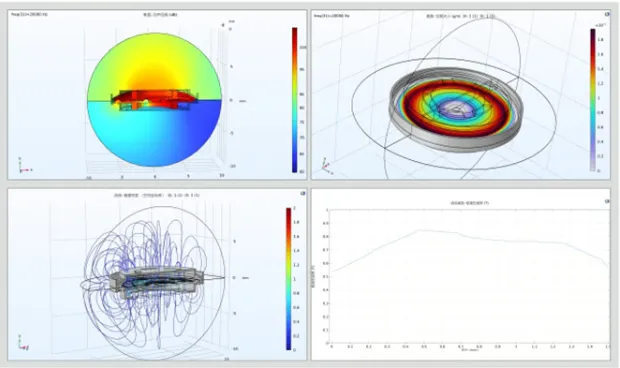Image resolution: width=620 pixels, height=368 pixels.
Task: Click the title of the displacement plot
Action: 460,16
